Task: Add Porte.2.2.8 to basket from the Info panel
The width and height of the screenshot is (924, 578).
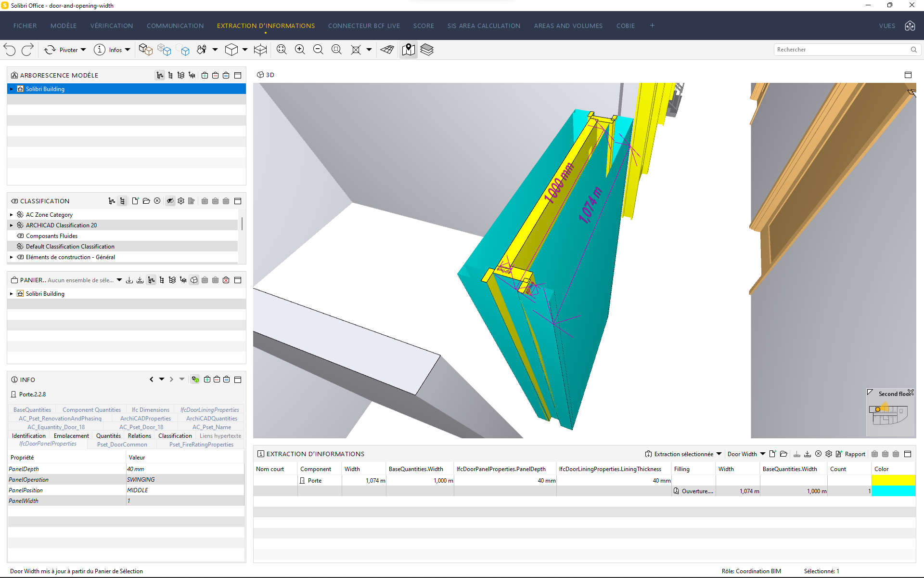Action: (207, 380)
